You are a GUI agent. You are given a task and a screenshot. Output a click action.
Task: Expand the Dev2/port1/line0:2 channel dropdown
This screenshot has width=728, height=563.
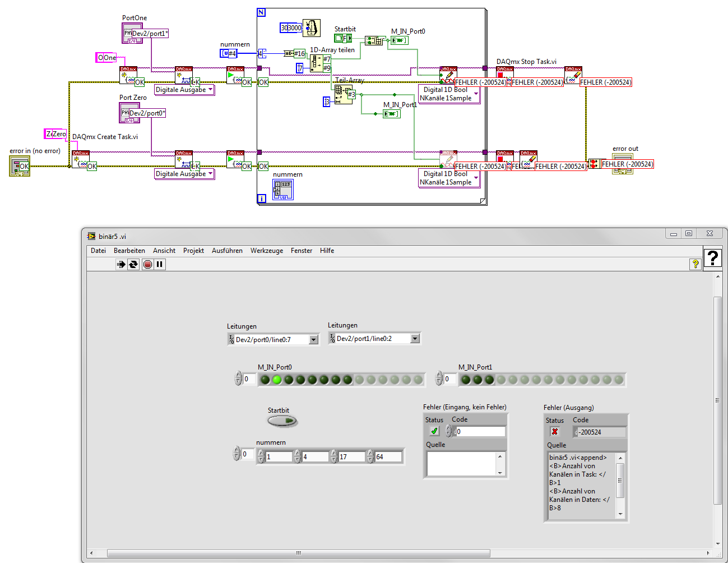[415, 338]
